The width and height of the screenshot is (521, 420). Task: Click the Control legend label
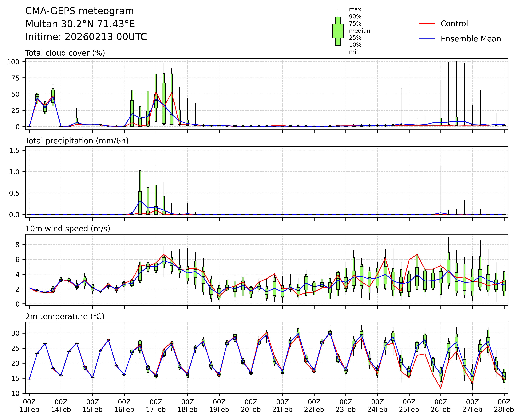454,24
